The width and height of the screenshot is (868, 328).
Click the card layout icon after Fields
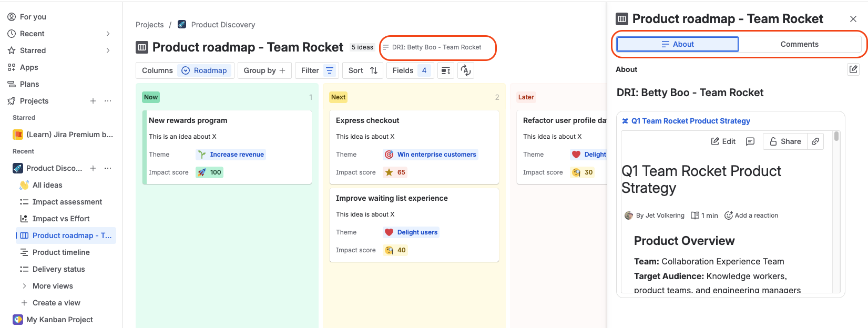pyautogui.click(x=446, y=70)
